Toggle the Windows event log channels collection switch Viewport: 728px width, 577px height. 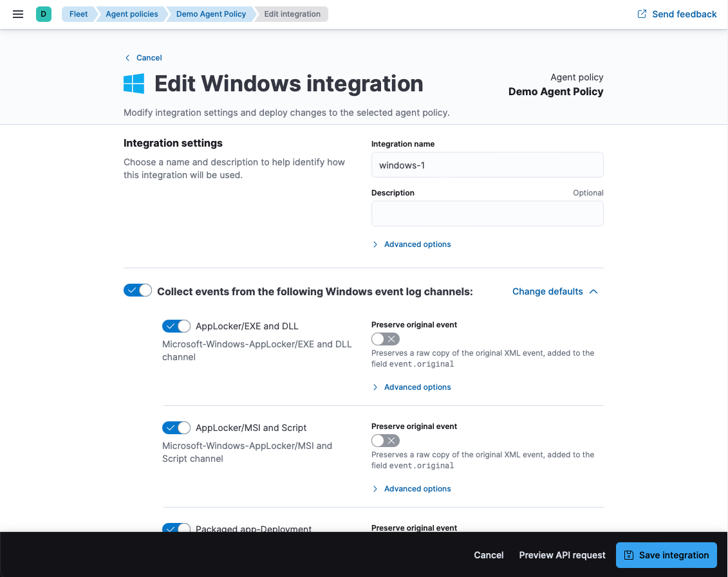pos(137,291)
